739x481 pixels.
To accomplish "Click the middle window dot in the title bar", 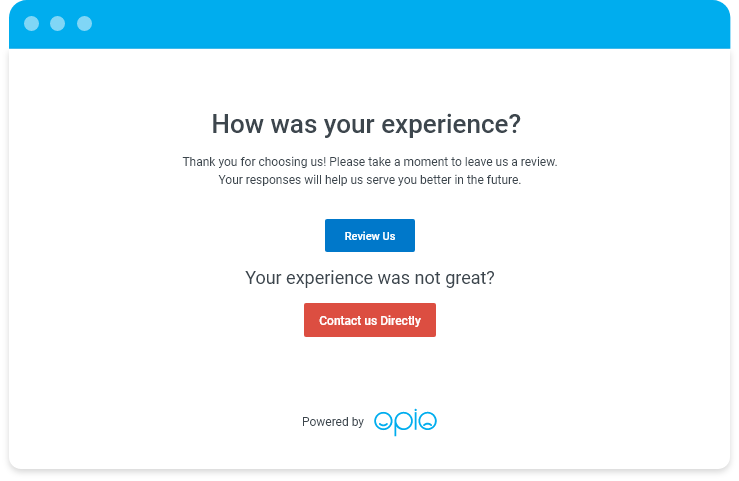I will (x=58, y=23).
